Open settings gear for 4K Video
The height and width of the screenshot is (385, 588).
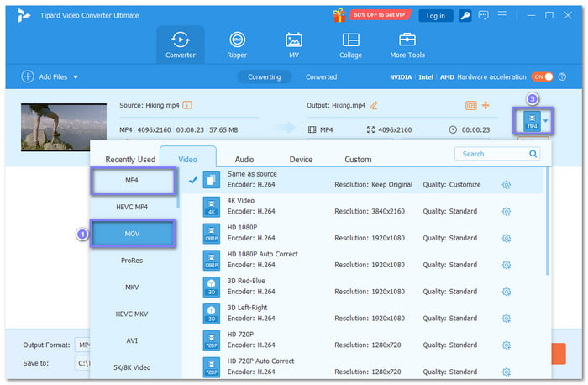pyautogui.click(x=507, y=212)
